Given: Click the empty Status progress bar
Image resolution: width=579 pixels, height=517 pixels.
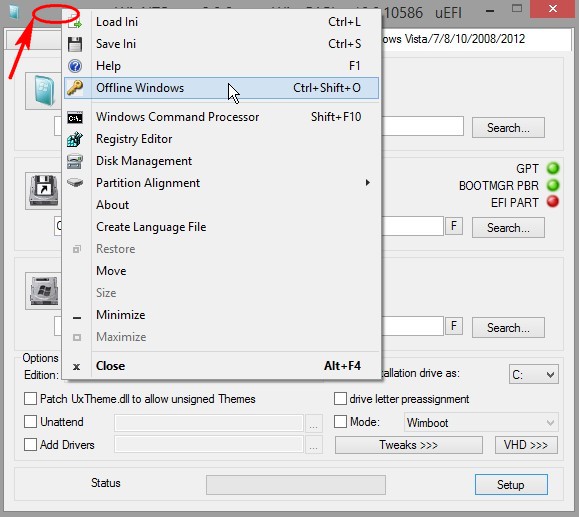Looking at the screenshot, I should [296, 485].
